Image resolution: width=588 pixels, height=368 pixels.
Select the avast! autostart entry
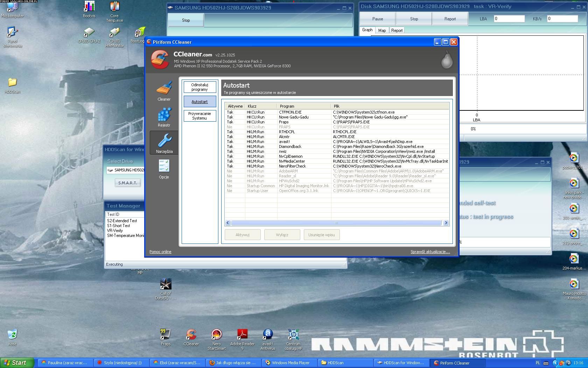point(337,142)
